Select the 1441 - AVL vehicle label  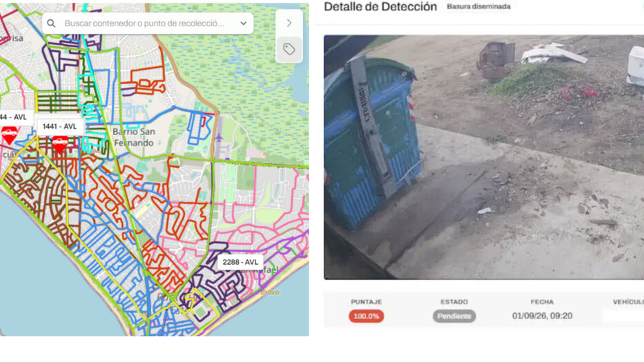(x=59, y=126)
